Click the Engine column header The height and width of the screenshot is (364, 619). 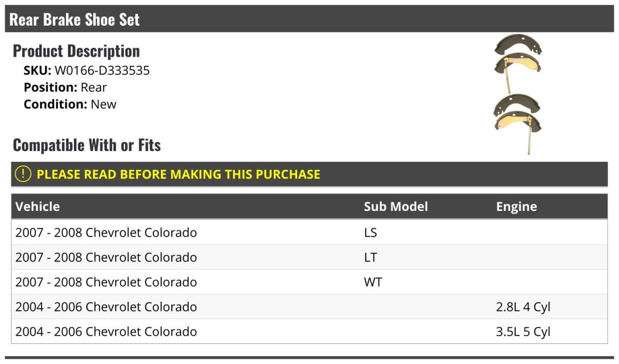(x=516, y=207)
